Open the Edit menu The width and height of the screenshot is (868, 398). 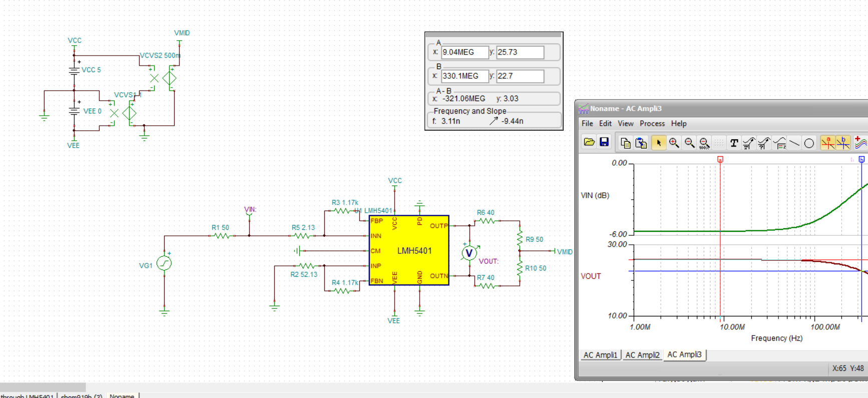pyautogui.click(x=605, y=124)
